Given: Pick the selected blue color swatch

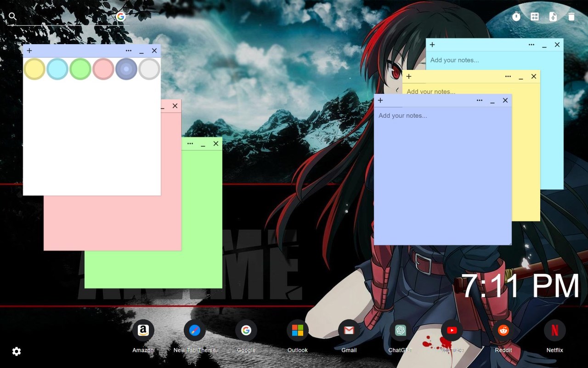Looking at the screenshot, I should 126,69.
